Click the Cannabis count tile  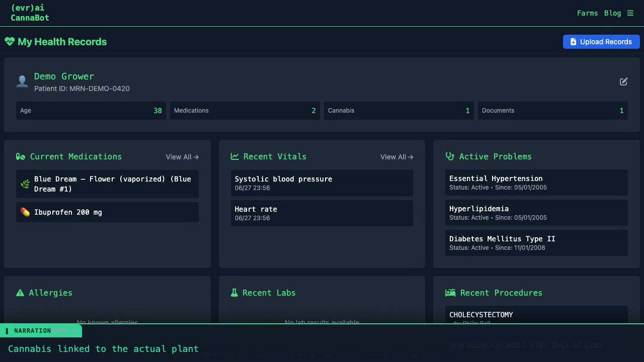point(399,111)
